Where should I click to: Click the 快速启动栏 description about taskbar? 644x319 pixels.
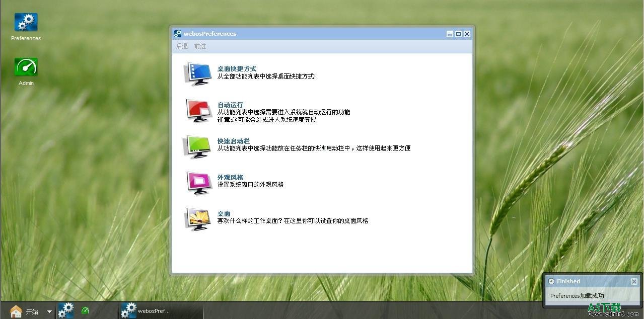(x=314, y=148)
